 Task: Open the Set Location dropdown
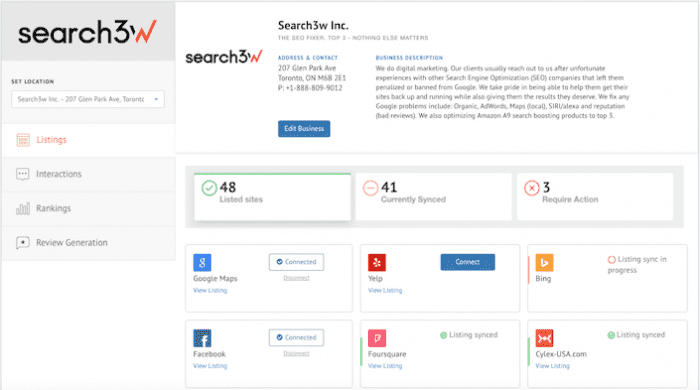[88, 99]
